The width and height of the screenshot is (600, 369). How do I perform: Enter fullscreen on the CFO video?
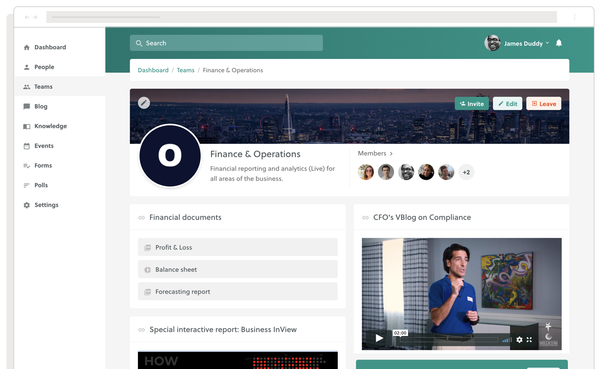point(529,340)
